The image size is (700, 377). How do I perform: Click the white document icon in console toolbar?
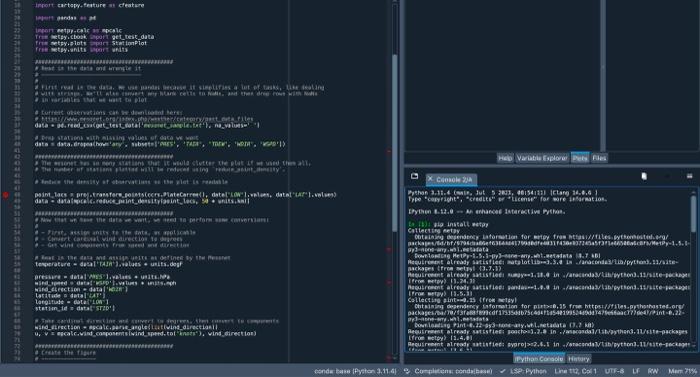click(644, 176)
